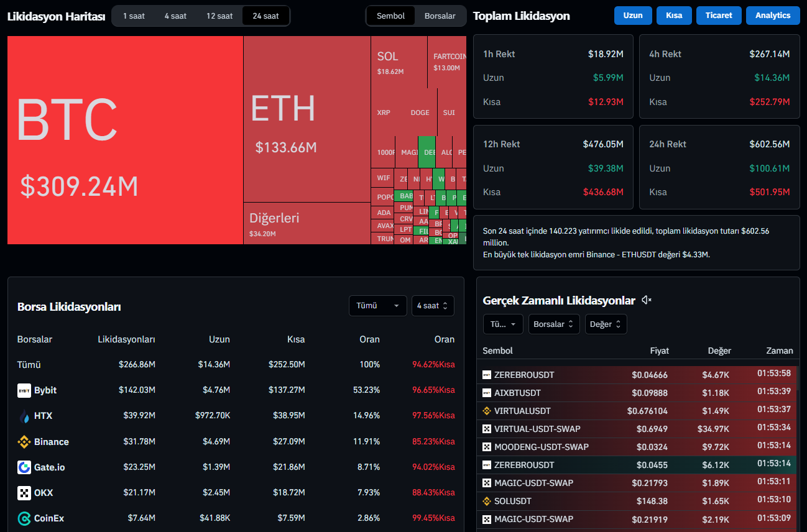Image resolution: width=807 pixels, height=532 pixels.
Task: Open the 4 saat timeframe dropdown
Action: pyautogui.click(x=432, y=306)
